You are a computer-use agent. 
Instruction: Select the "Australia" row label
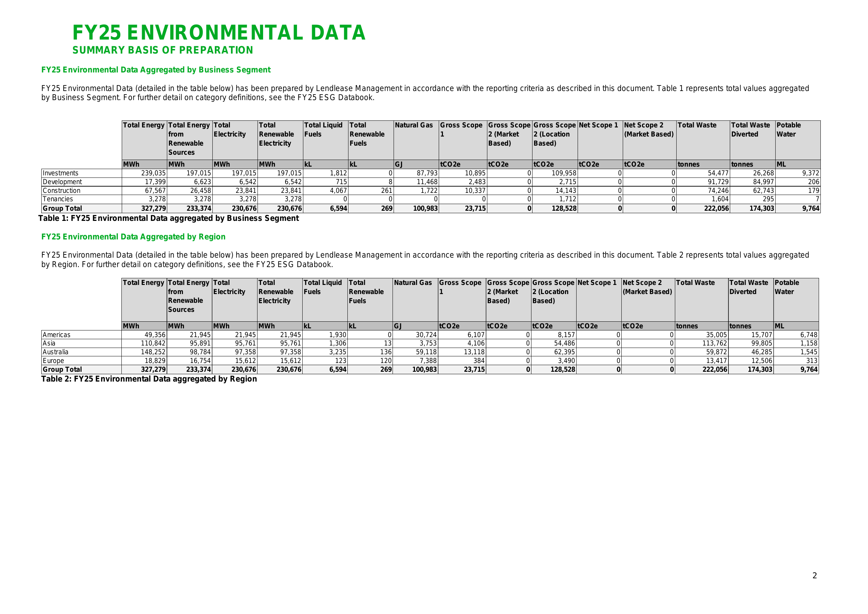pyautogui.click(x=55, y=352)
